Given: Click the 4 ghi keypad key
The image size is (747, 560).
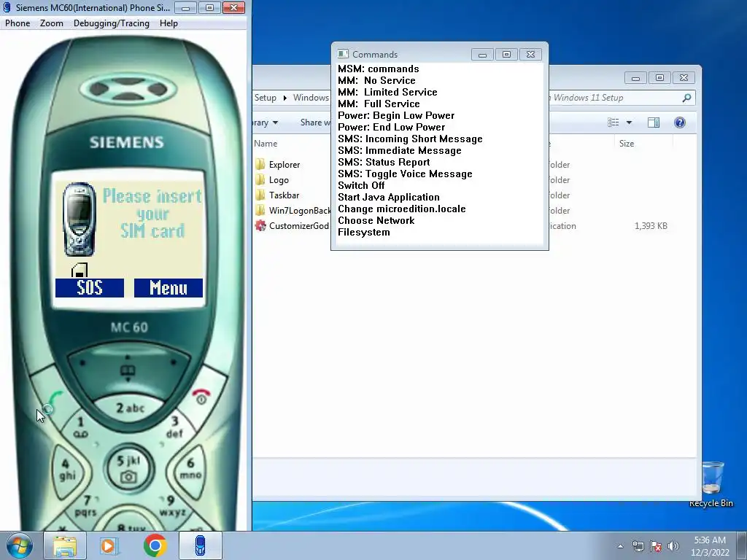Looking at the screenshot, I should point(66,470).
